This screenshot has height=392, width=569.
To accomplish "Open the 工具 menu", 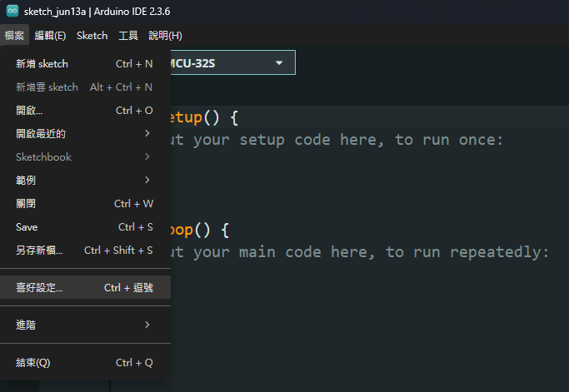I will (128, 36).
